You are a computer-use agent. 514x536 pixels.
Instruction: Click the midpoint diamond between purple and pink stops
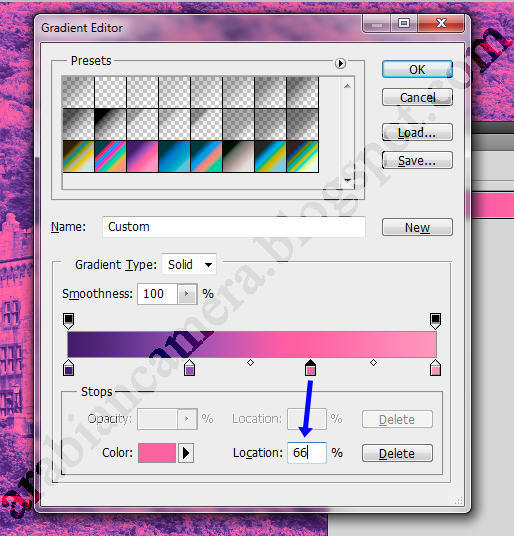[x=250, y=362]
